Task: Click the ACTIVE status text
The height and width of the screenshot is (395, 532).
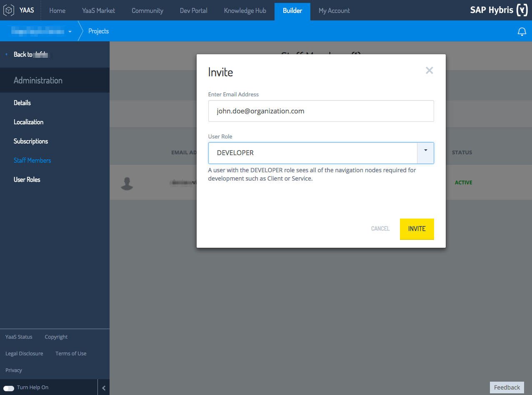Action: (x=464, y=183)
